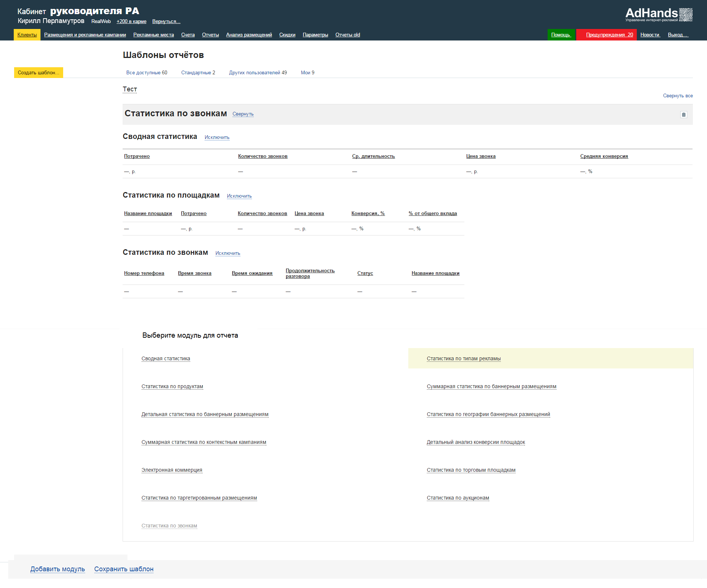Image resolution: width=707 pixels, height=588 pixels.
Task: Click the green Помощь button
Action: coord(561,35)
